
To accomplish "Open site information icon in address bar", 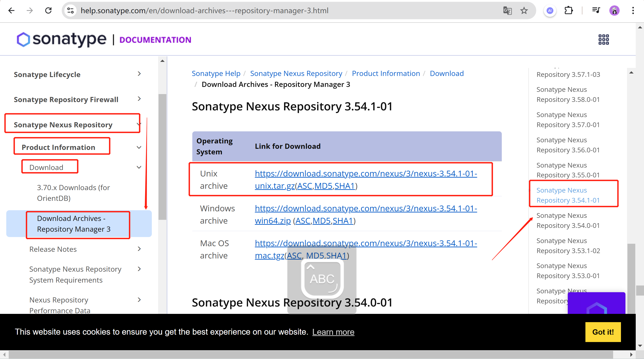I will click(71, 10).
